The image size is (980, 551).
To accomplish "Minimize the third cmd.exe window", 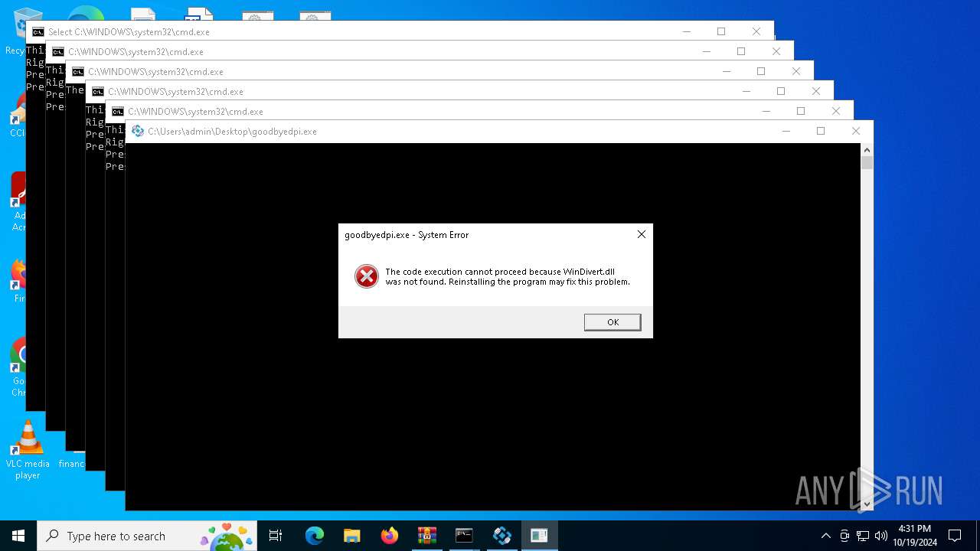I will 726,71.
